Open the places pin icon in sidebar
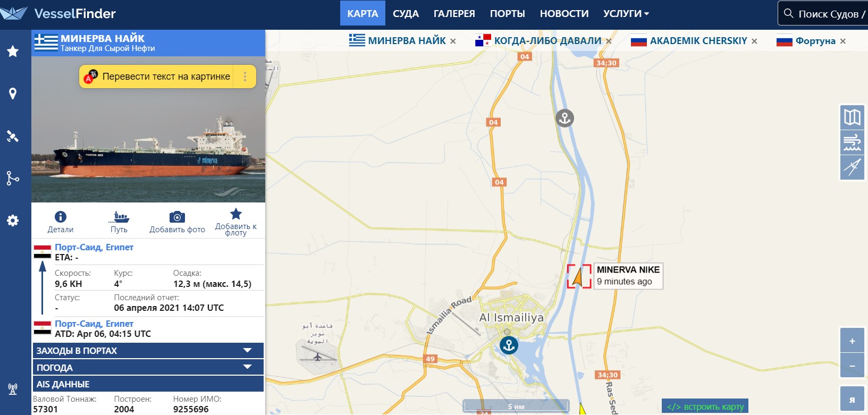 tap(13, 94)
